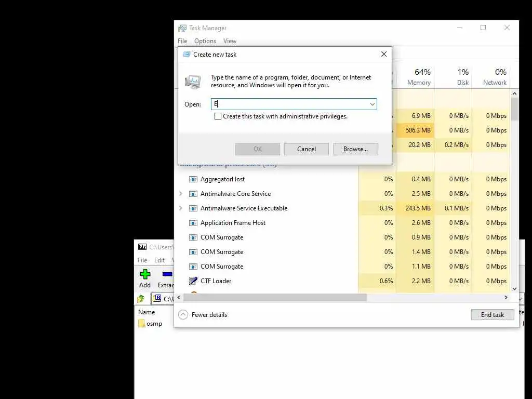This screenshot has width=532, height=399.
Task: Enable Create this task with administrative privileges
Action: click(218, 116)
